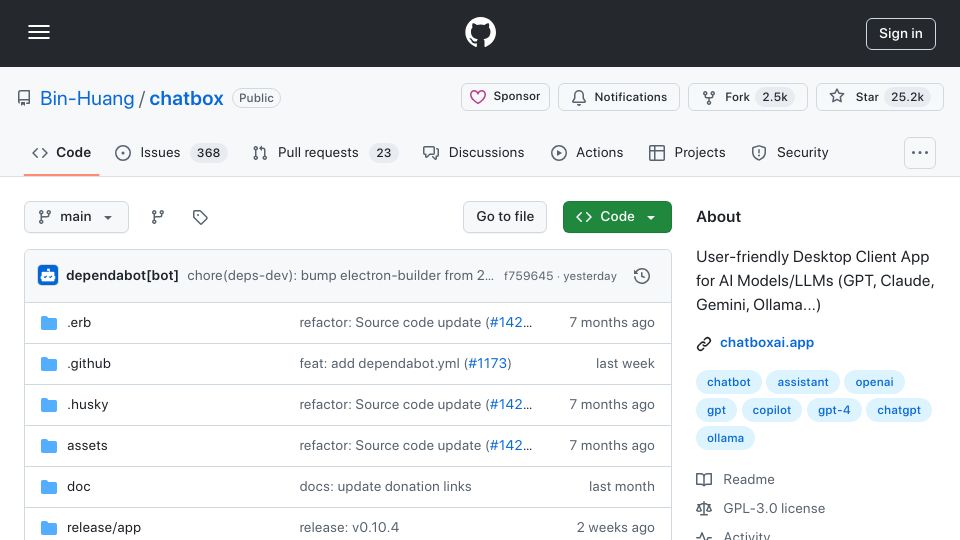Click folder icon beside assets
The width and height of the screenshot is (960, 540).
click(49, 446)
